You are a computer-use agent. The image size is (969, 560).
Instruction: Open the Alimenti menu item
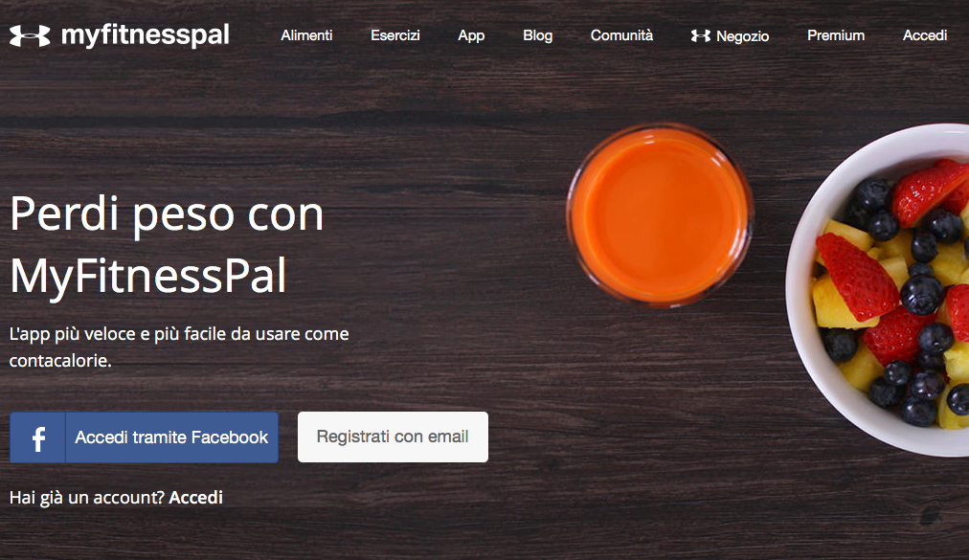306,35
